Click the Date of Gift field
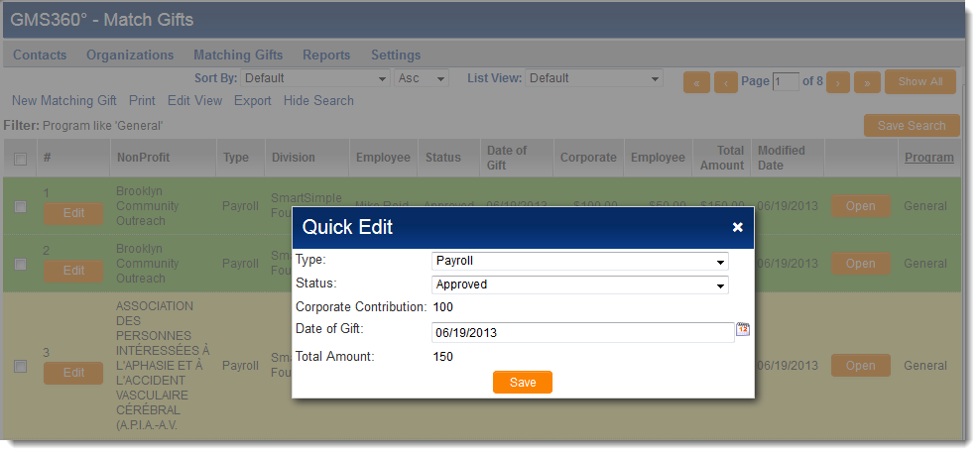 click(x=582, y=333)
